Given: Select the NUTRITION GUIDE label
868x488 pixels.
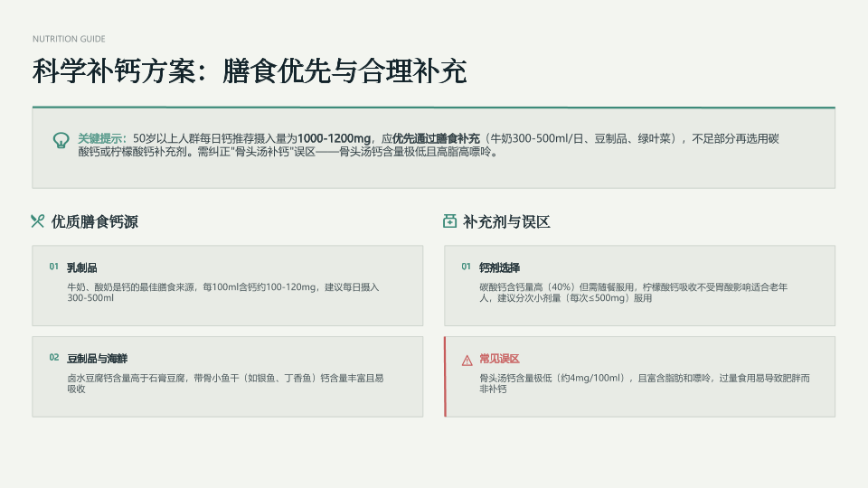Looking at the screenshot, I should [69, 39].
